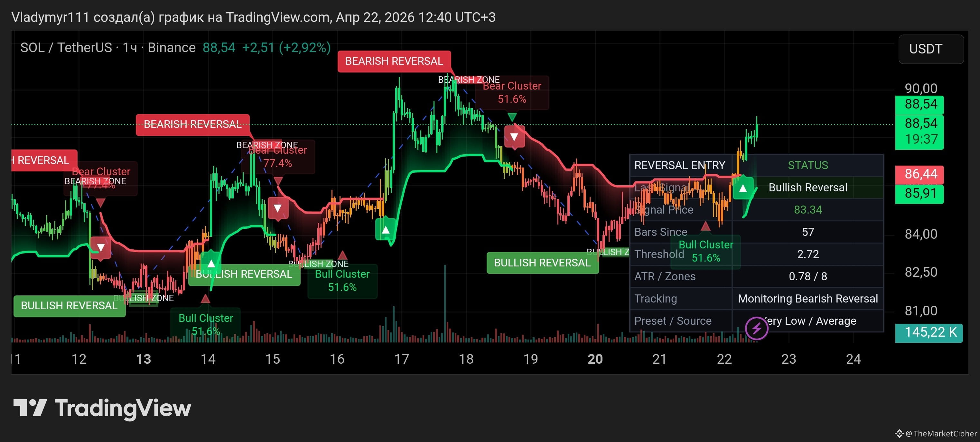
Task: Click small red triangle above Bull Cluster near date 16
Action: click(x=342, y=255)
